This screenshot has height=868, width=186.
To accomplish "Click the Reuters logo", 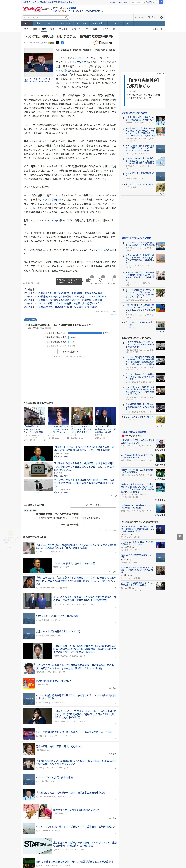I will (x=103, y=43).
